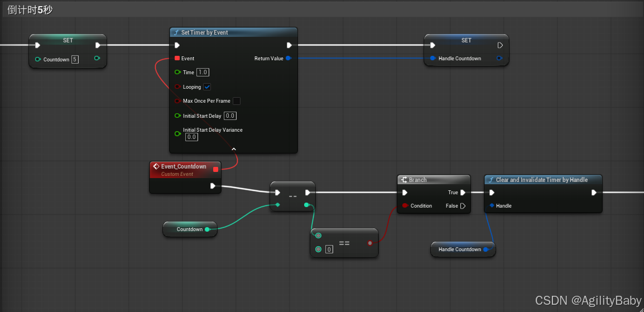Click the decrement node diamond reference input pin
Image resolution: width=644 pixels, height=312 pixels.
tap(278, 204)
